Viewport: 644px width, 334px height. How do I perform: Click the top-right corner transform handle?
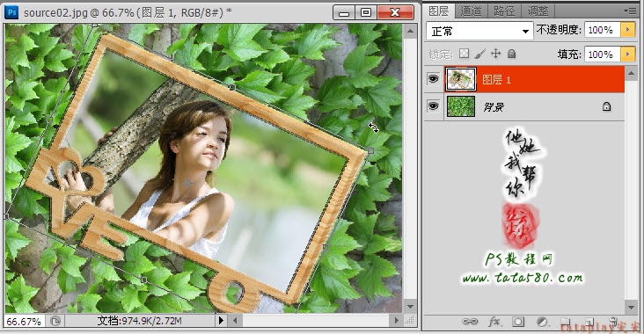(371, 151)
